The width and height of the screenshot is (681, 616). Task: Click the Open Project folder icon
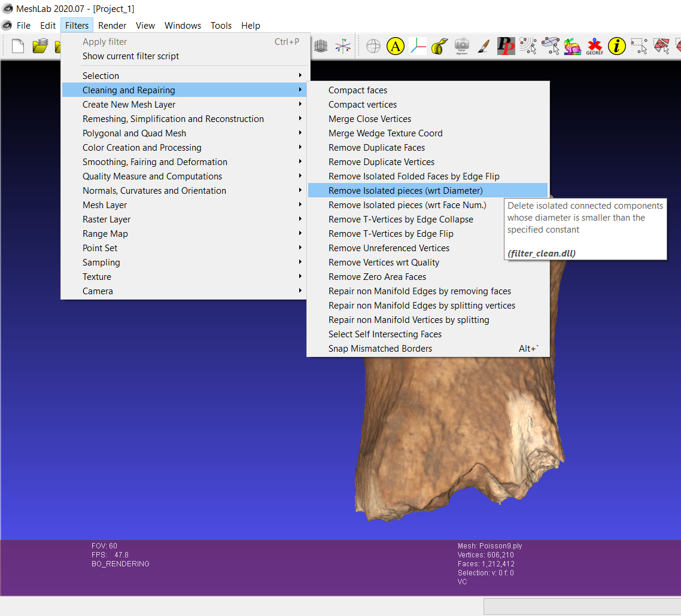(x=40, y=46)
